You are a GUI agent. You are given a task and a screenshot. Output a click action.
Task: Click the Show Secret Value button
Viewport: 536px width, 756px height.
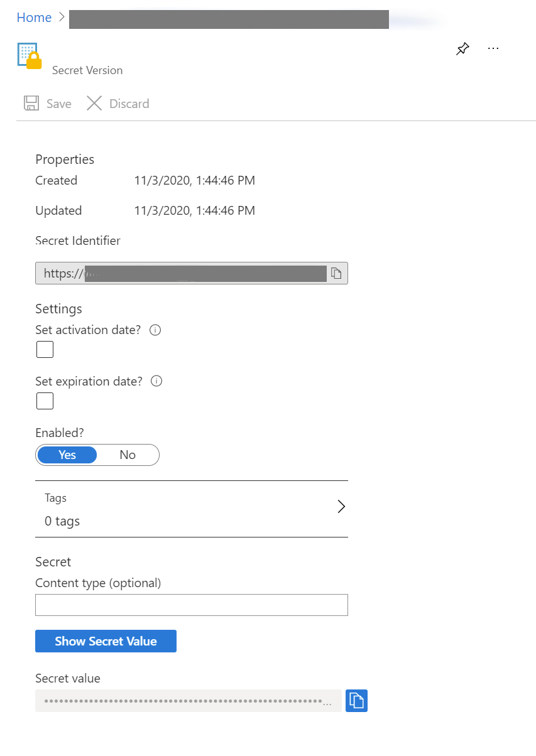click(106, 641)
